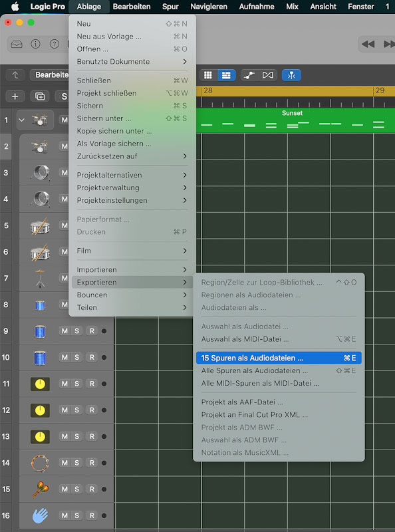Screen dimensions: 395x532
Task: Select the kick drum icon on track 4
Action: (x=41, y=199)
